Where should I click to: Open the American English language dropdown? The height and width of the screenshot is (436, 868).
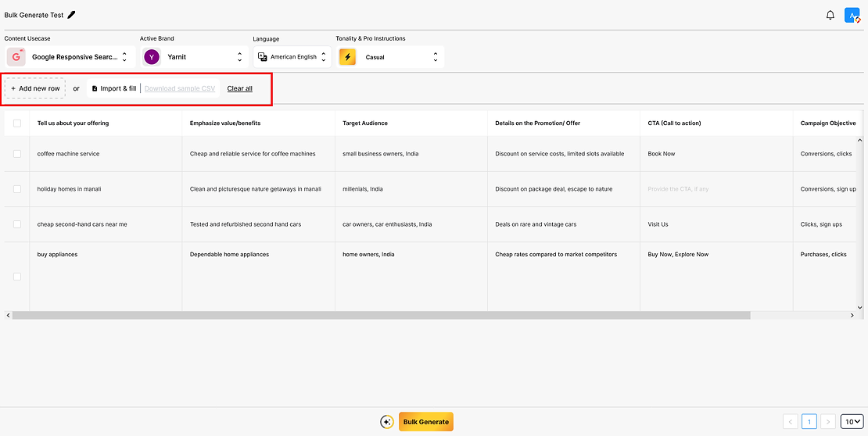pyautogui.click(x=292, y=57)
